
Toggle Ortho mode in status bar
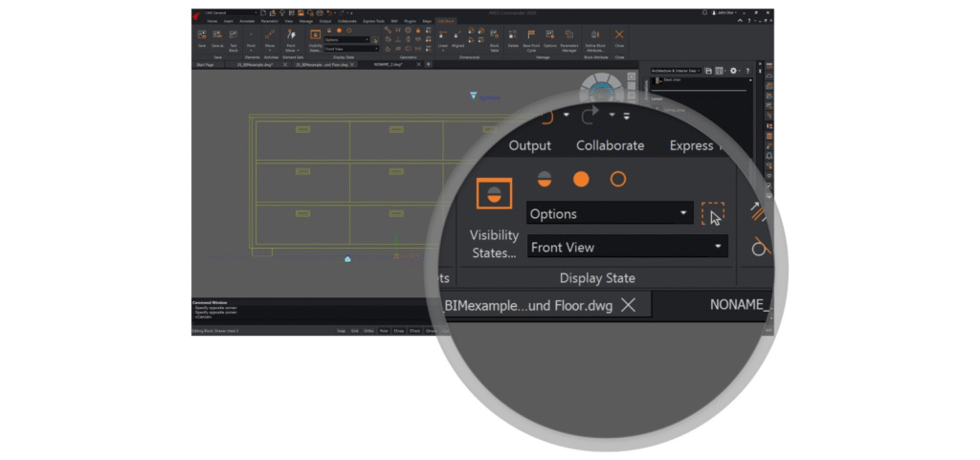tap(368, 331)
